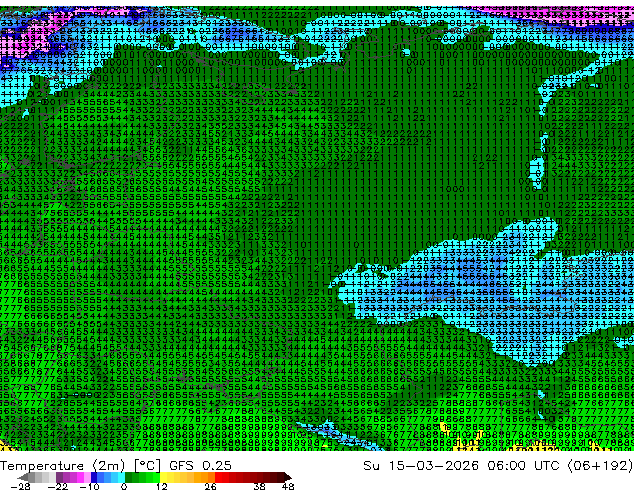Click the "(06+192)" forecast offset text
This screenshot has height=490, width=634.
600,466
